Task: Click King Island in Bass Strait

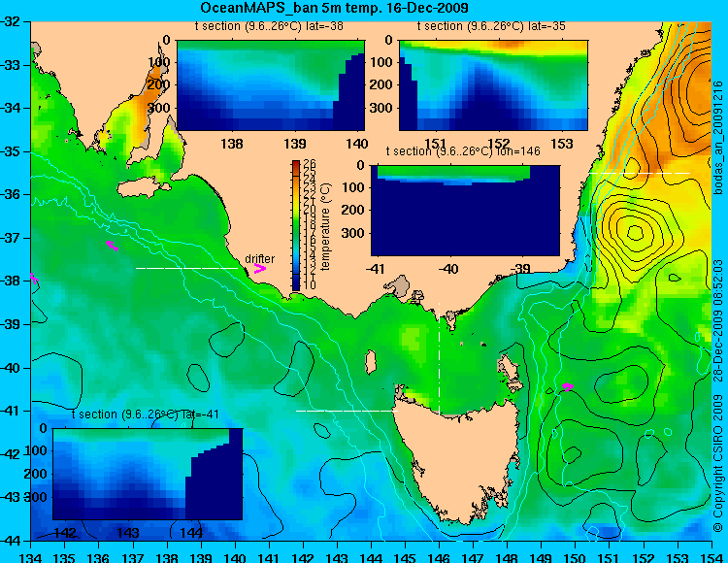Action: tap(371, 362)
